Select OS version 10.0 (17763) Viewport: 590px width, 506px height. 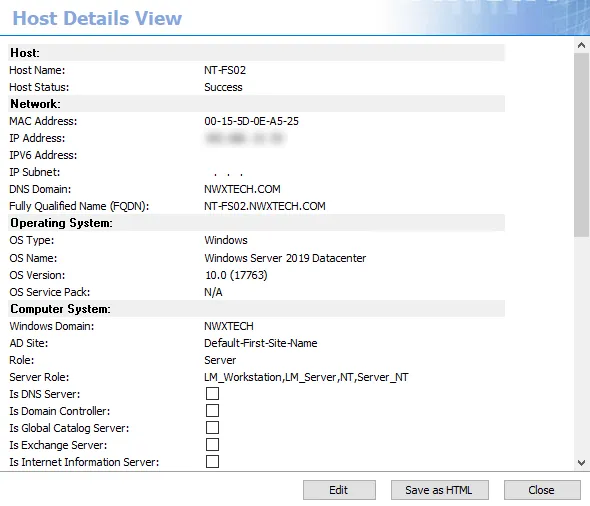(x=236, y=275)
